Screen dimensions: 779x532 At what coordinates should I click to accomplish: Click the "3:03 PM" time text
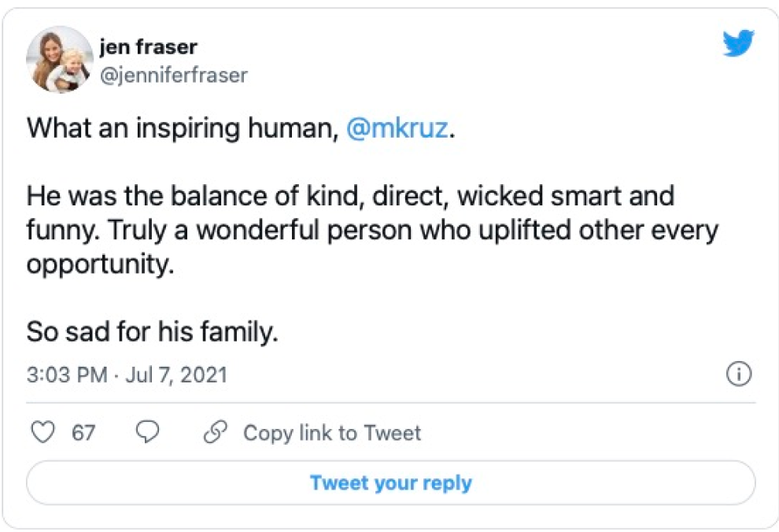pyautogui.click(x=66, y=375)
